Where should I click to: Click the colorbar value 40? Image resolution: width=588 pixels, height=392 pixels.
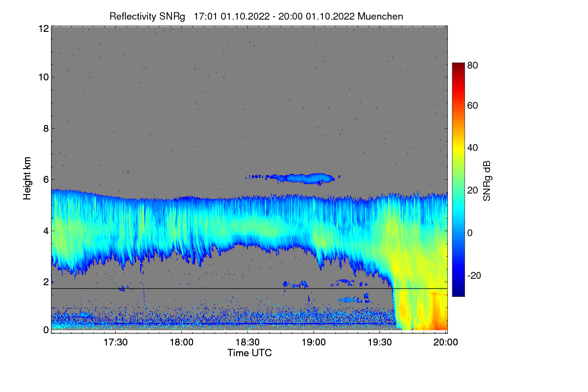click(472, 147)
